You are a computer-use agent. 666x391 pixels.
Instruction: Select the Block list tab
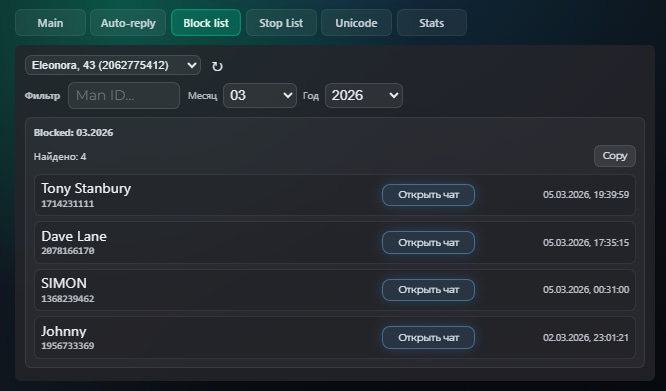tap(206, 23)
